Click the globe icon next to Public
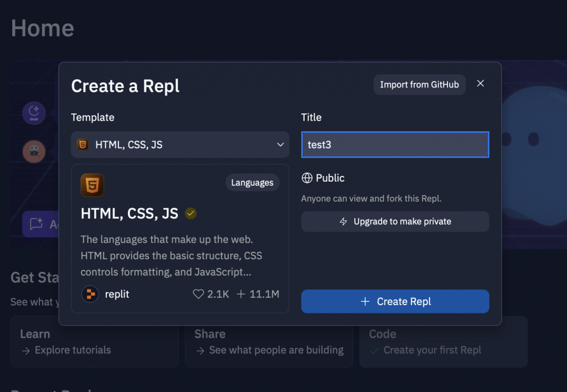The width and height of the screenshot is (567, 392). (x=307, y=178)
